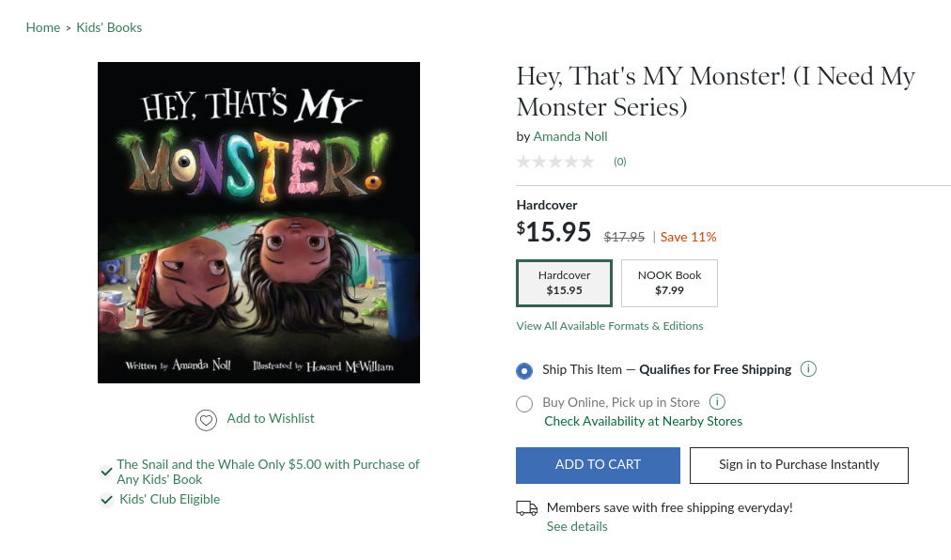The height and width of the screenshot is (560, 951).
Task: Click See details under members shipping
Action: pos(577,526)
